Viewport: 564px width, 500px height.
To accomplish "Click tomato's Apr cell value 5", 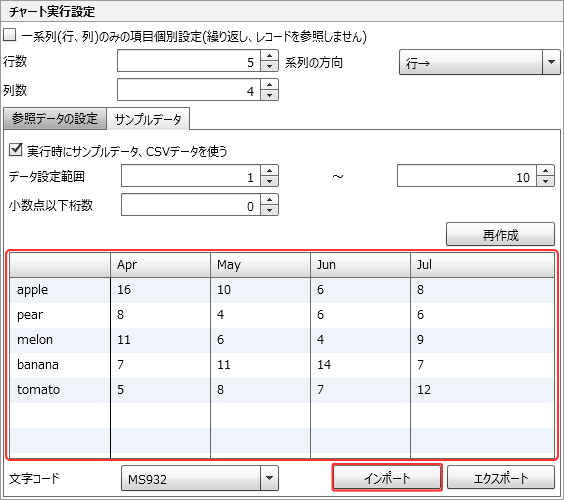I will 160,390.
